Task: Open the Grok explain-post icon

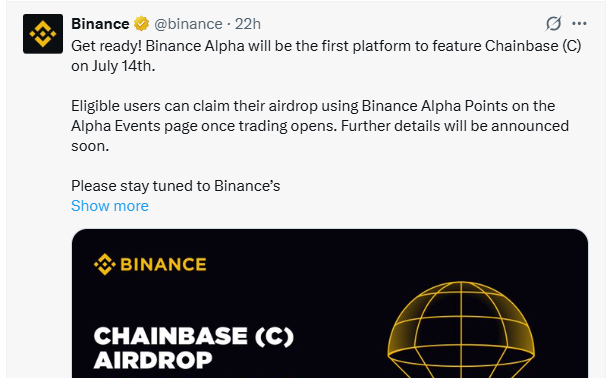Action: 553,24
